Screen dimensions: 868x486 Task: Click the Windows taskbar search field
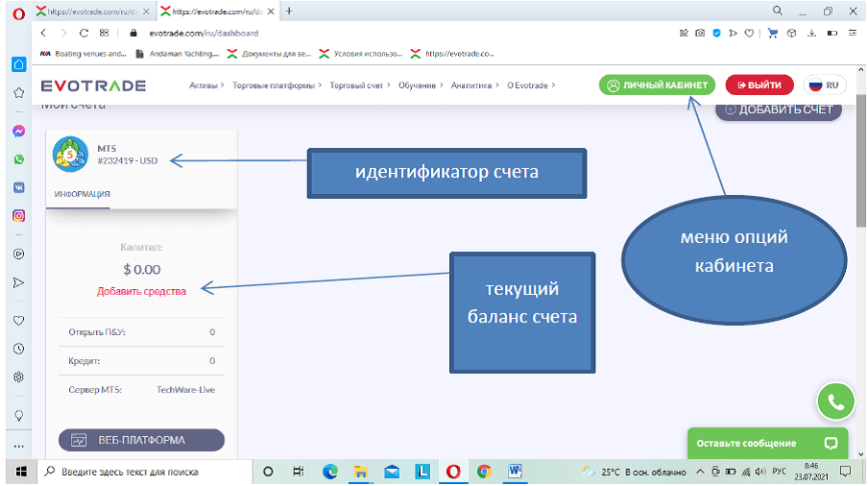pos(144,472)
